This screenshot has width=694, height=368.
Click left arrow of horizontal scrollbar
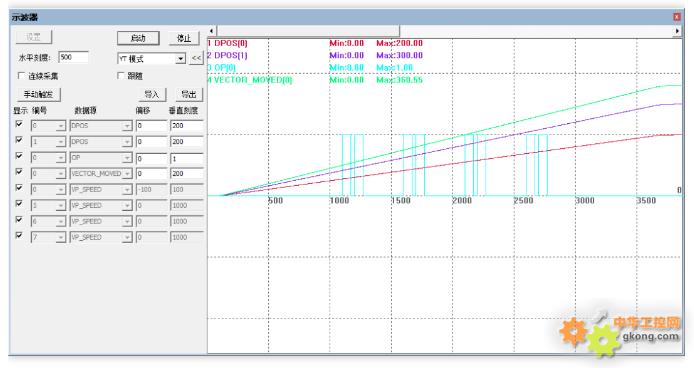coord(211,31)
